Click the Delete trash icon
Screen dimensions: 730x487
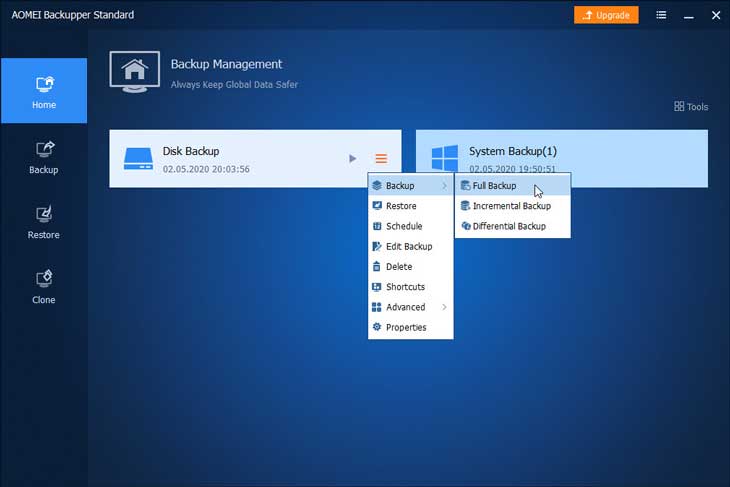click(x=377, y=266)
